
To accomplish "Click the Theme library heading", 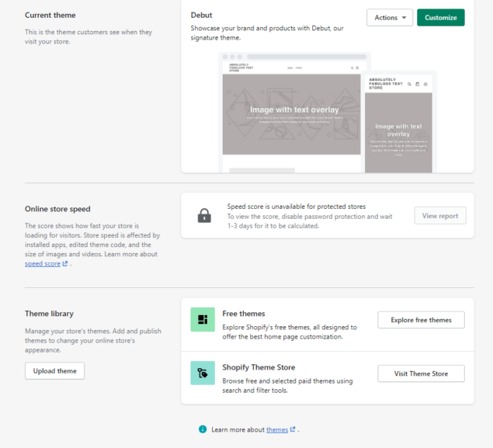I will (50, 314).
